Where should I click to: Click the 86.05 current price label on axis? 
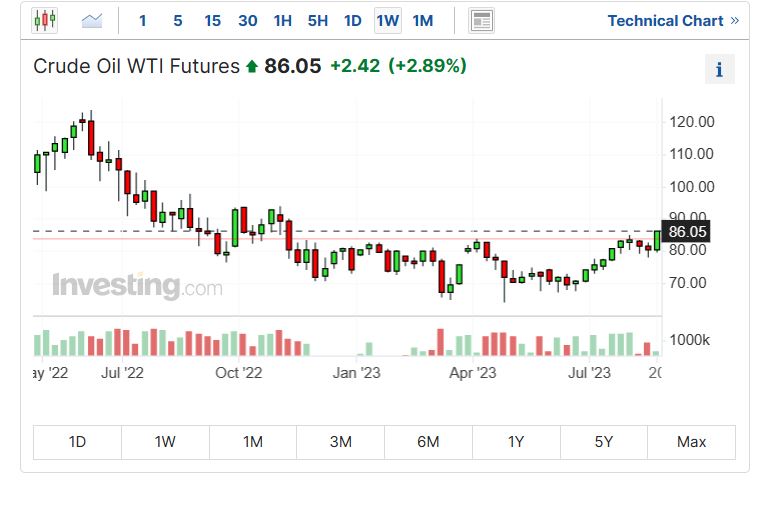click(686, 231)
